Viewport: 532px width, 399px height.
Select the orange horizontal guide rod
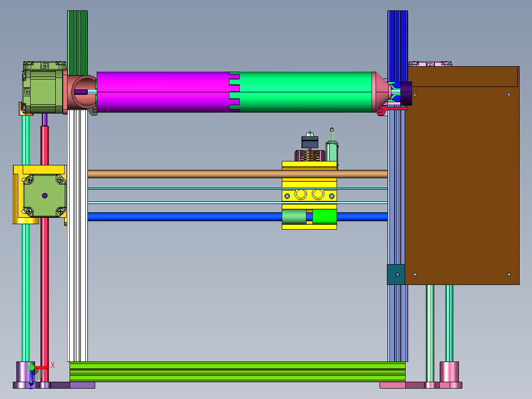click(237, 174)
